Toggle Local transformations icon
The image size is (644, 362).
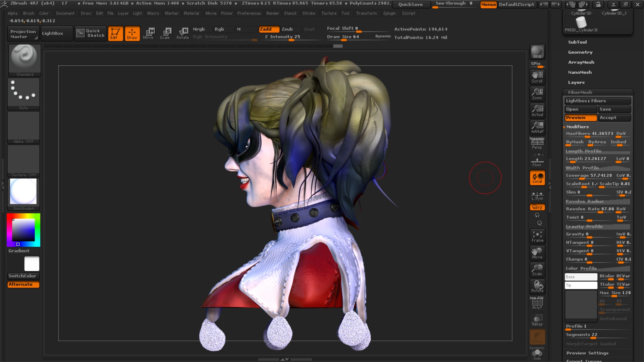[x=537, y=178]
